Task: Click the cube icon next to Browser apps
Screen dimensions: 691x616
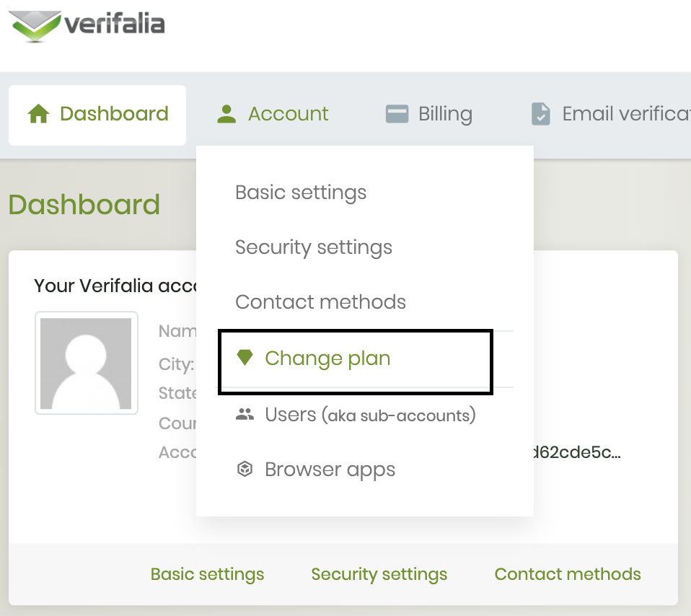Action: click(x=245, y=470)
